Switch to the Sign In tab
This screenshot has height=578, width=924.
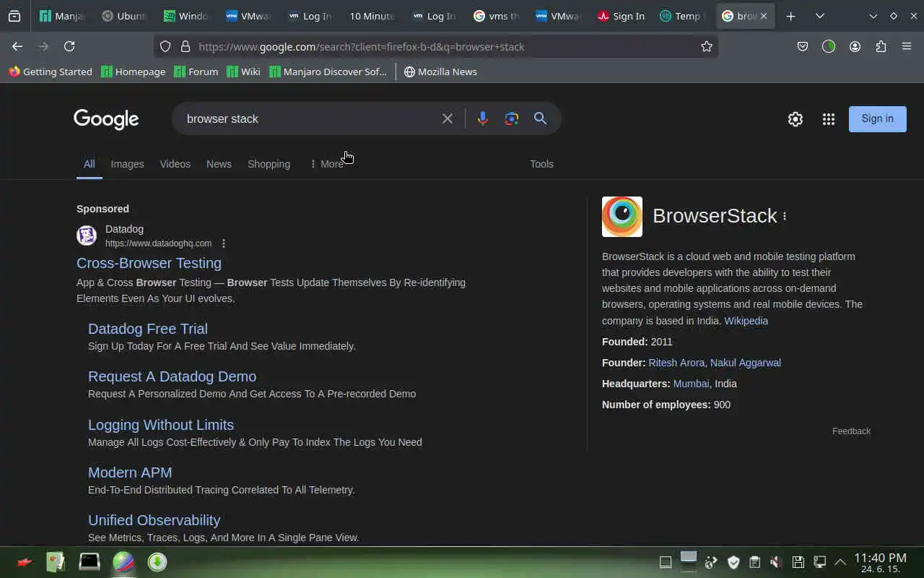[x=622, y=16]
